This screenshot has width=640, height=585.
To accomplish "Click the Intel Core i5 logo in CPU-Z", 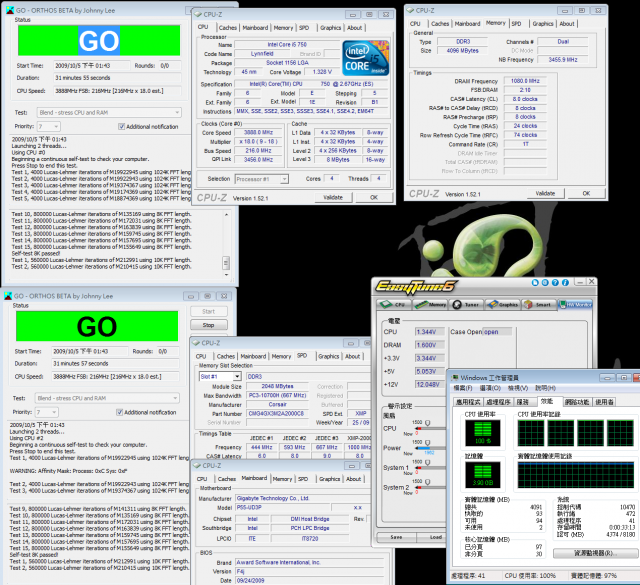I will [365, 58].
